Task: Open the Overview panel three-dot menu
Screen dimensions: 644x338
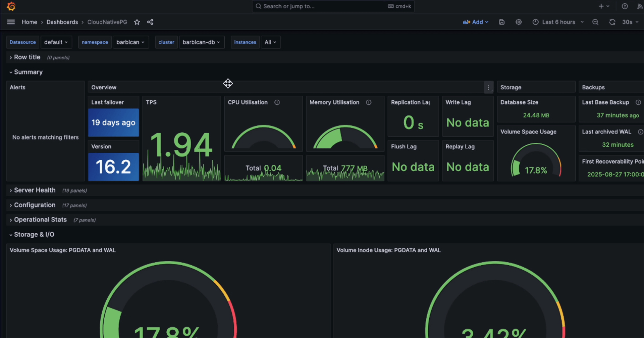Action: point(488,88)
